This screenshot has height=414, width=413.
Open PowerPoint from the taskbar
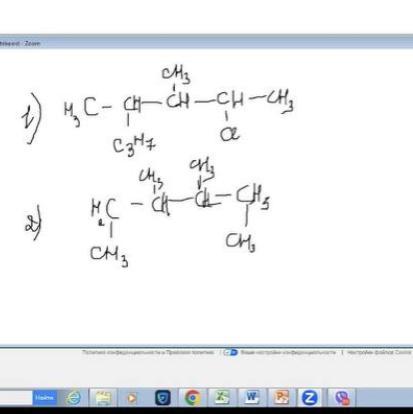click(281, 397)
